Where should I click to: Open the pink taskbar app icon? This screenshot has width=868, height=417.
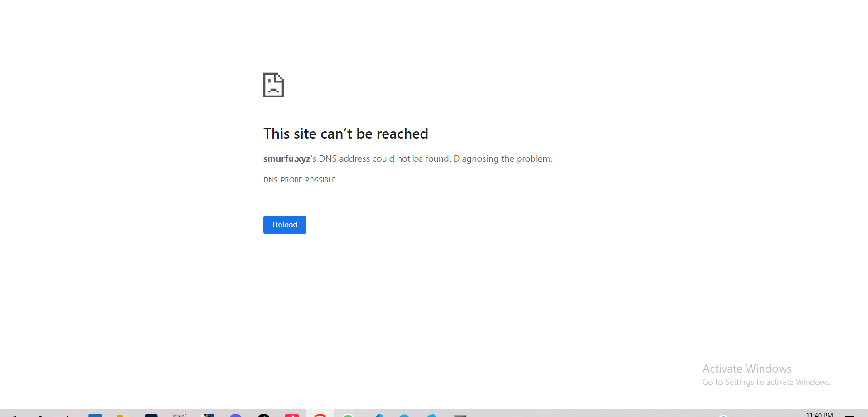click(x=292, y=415)
